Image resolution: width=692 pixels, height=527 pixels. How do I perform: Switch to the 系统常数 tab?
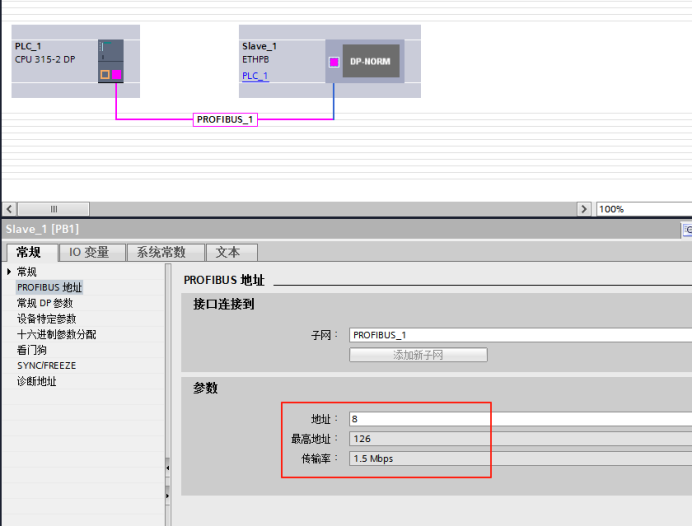pyautogui.click(x=165, y=252)
